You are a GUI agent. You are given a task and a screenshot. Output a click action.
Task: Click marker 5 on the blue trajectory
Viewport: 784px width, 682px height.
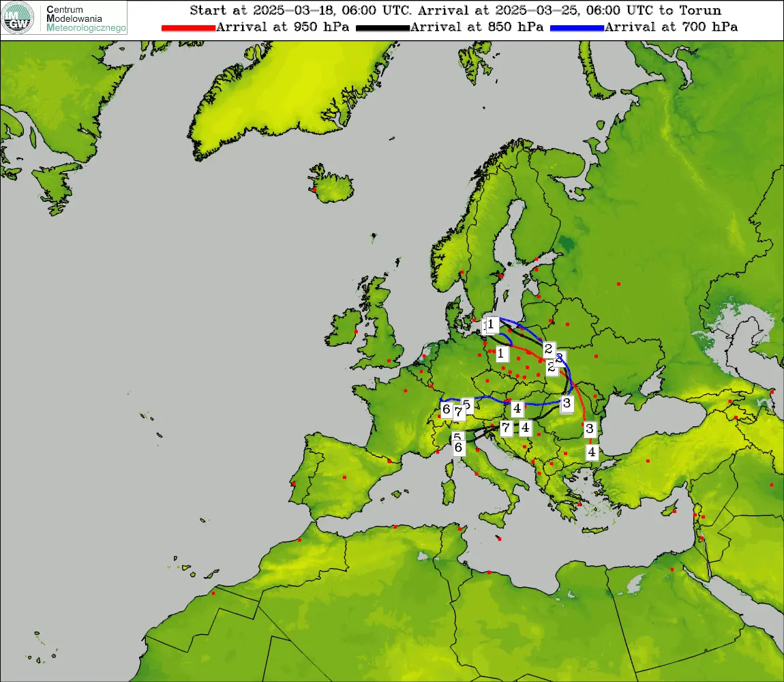coord(467,404)
